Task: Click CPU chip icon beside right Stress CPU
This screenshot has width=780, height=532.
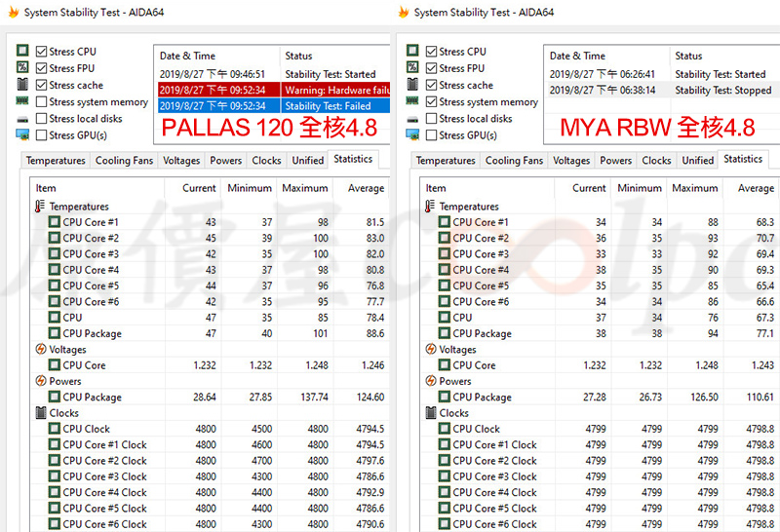Action: (412, 51)
